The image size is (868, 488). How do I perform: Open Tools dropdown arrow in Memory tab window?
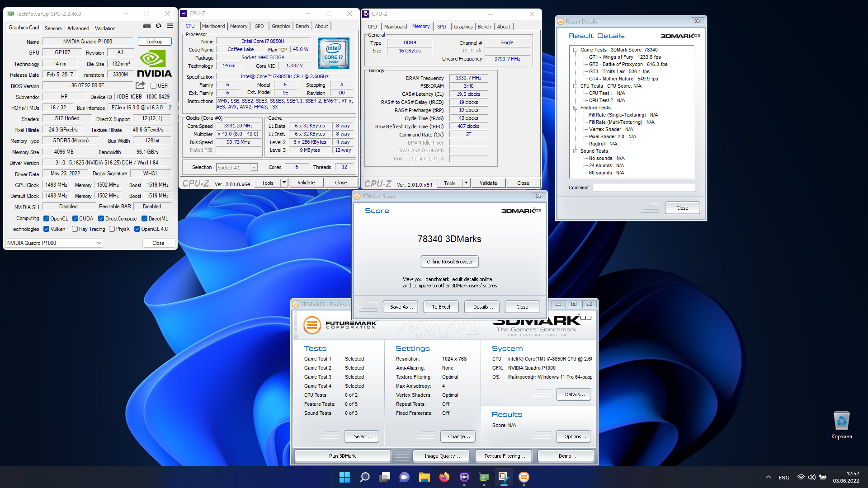pyautogui.click(x=466, y=183)
